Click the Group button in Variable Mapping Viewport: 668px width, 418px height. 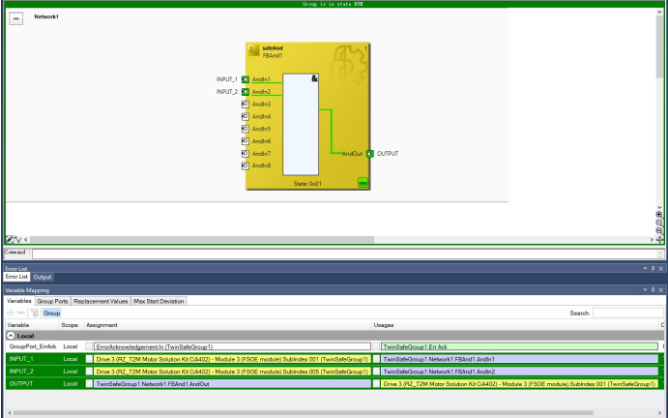click(x=51, y=313)
